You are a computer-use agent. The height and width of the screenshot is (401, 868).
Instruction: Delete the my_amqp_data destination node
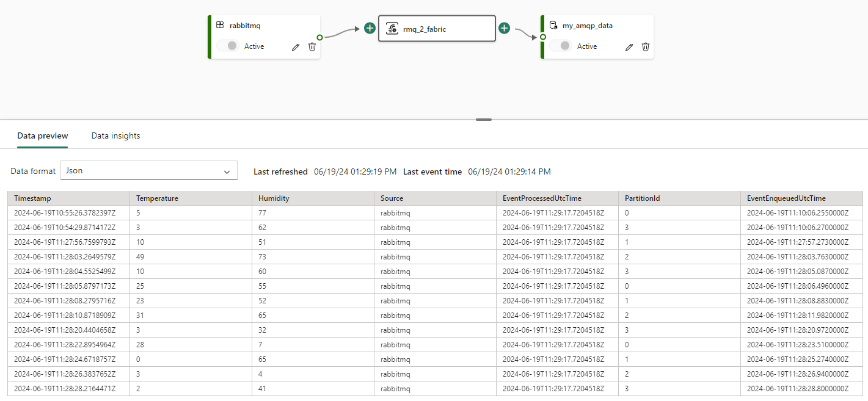pyautogui.click(x=646, y=47)
